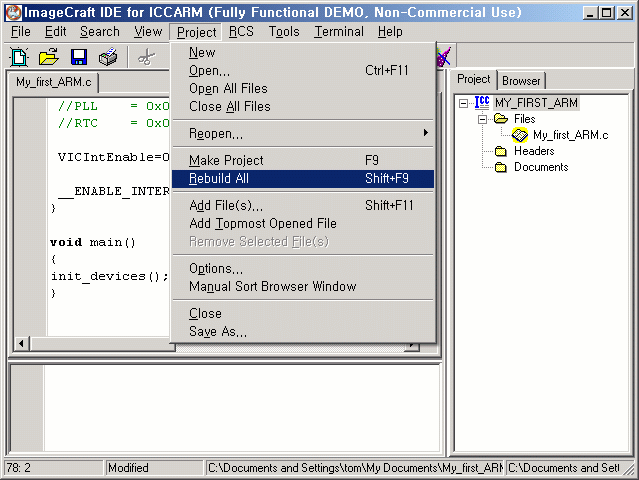
Task: Minimize the ImageCraft IDE window
Action: click(590, 13)
